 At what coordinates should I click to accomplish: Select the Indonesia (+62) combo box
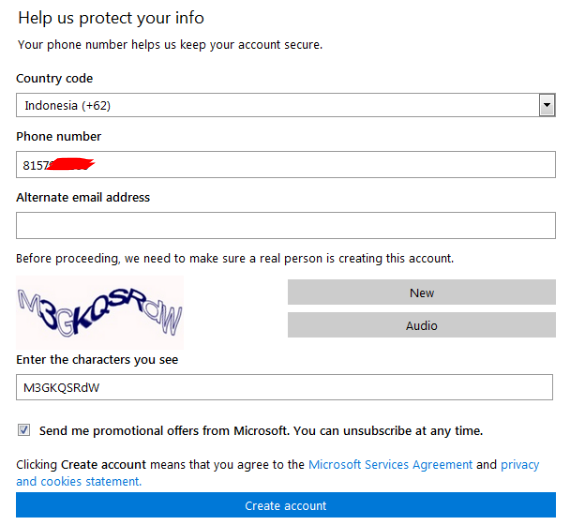tap(286, 105)
